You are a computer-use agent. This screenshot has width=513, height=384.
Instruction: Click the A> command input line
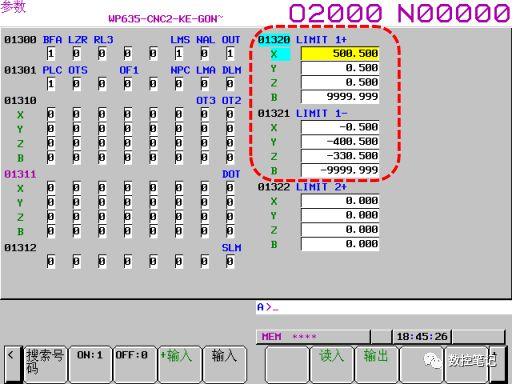pos(383,307)
